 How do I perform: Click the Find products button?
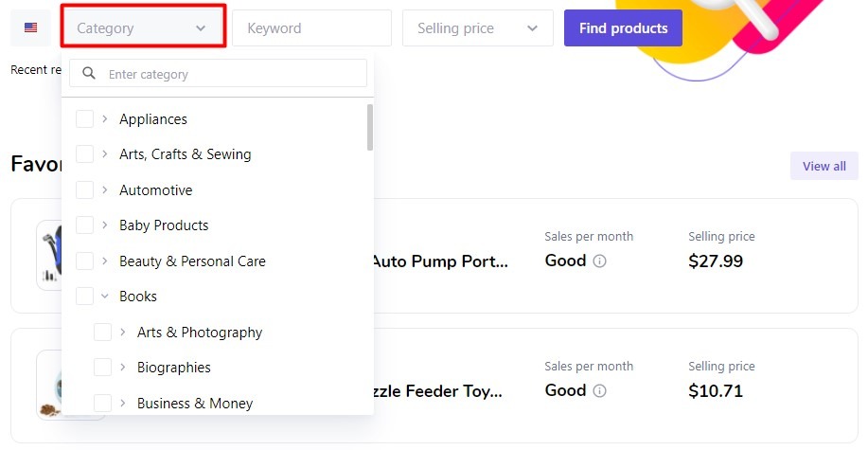pos(623,27)
